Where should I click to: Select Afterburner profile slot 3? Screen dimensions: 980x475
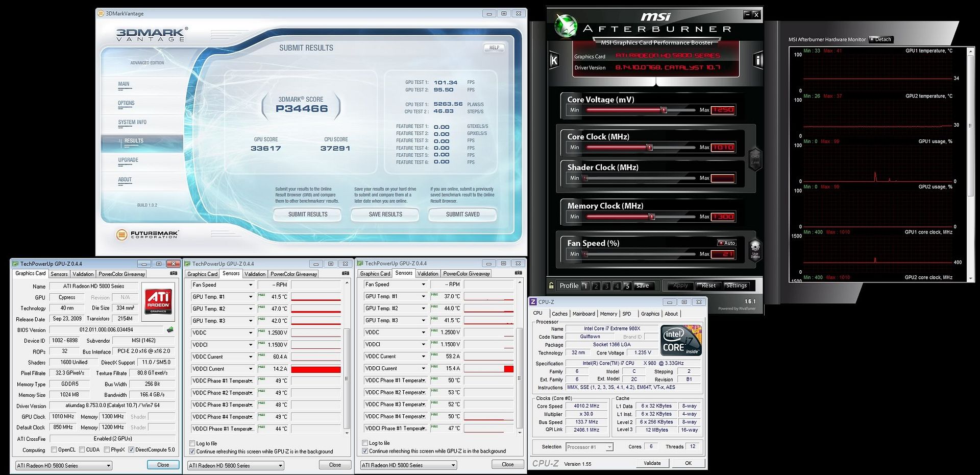pos(606,286)
